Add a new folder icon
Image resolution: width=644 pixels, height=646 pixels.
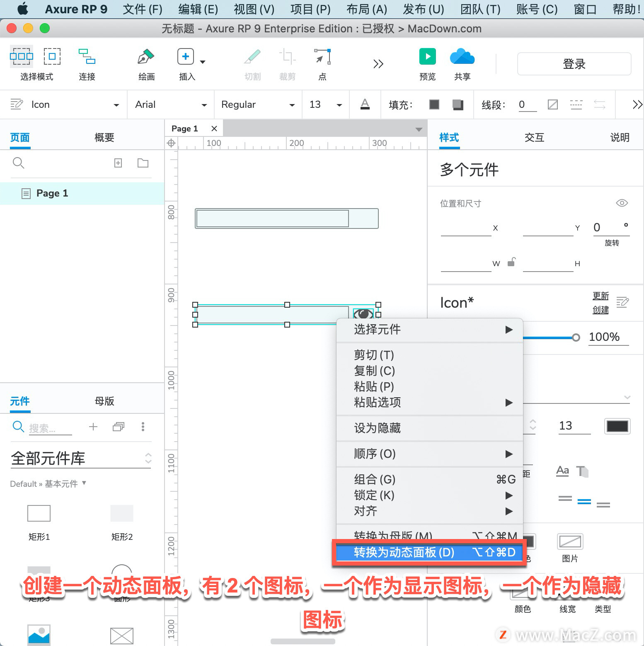pyautogui.click(x=143, y=163)
